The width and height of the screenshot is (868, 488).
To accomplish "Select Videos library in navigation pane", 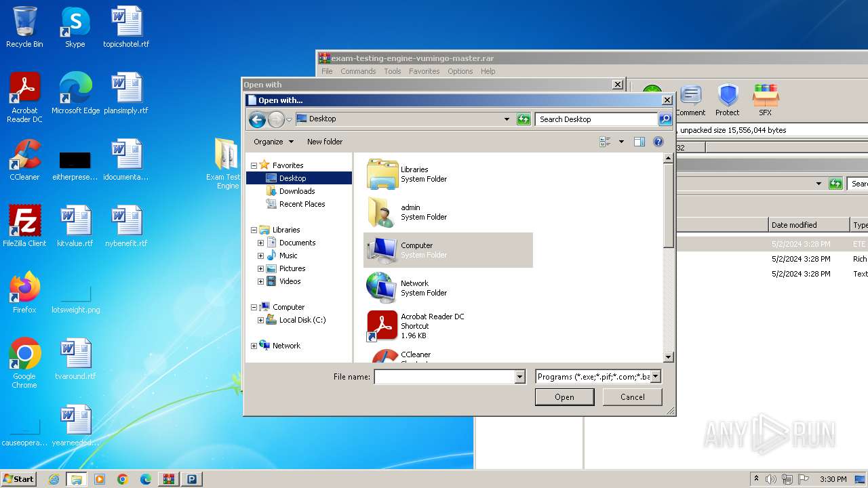I will click(290, 281).
